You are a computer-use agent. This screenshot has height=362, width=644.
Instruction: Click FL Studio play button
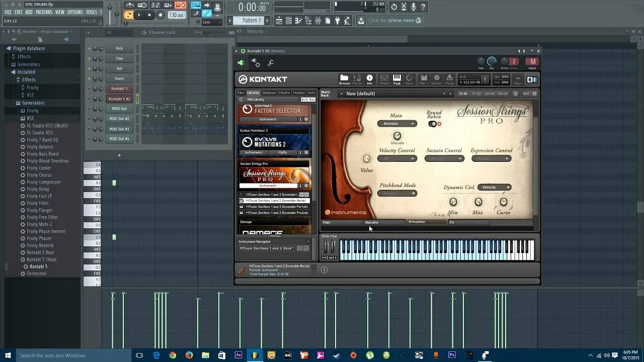click(x=139, y=15)
